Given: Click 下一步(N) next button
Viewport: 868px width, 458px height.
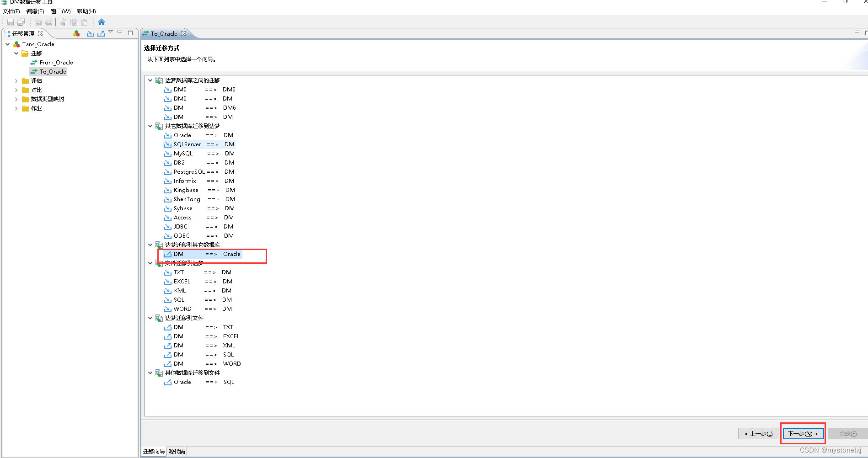Looking at the screenshot, I should coord(803,434).
